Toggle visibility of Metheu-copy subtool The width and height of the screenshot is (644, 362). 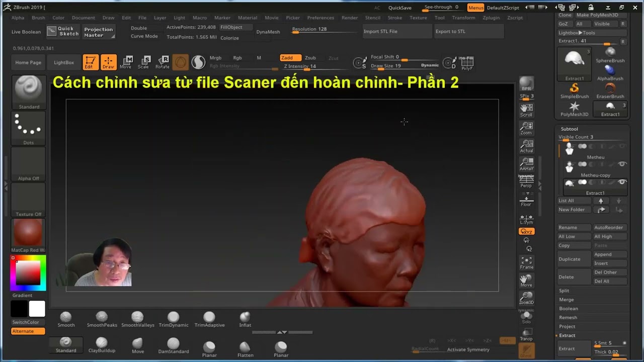(x=622, y=164)
